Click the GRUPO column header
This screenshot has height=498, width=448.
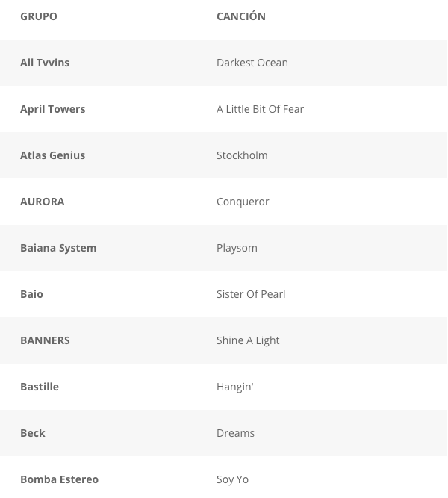(39, 16)
